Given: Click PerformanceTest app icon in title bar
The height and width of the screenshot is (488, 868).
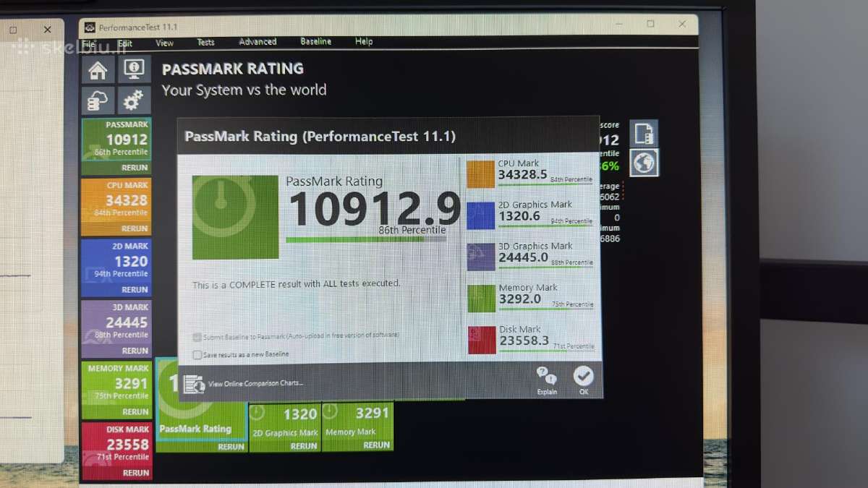Looking at the screenshot, I should [90, 27].
